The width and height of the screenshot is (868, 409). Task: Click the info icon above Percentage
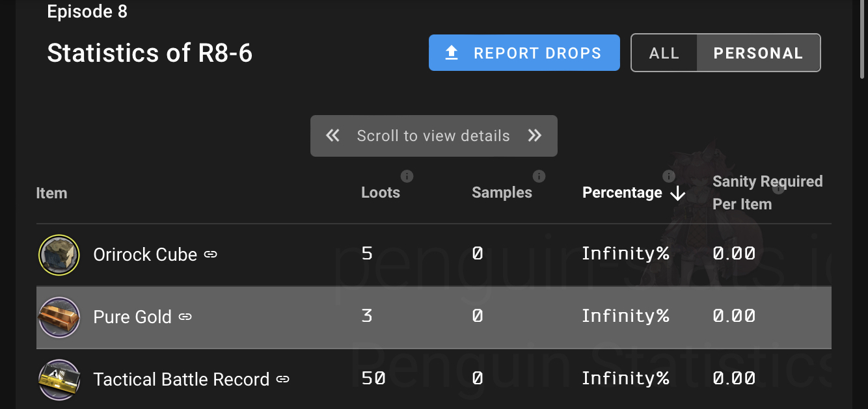[x=669, y=176]
